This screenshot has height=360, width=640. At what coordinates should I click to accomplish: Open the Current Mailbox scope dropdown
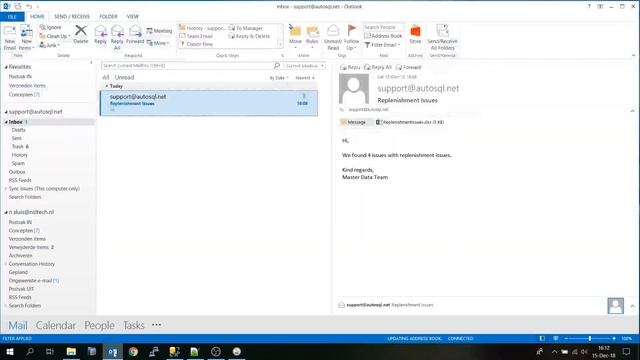coord(304,66)
